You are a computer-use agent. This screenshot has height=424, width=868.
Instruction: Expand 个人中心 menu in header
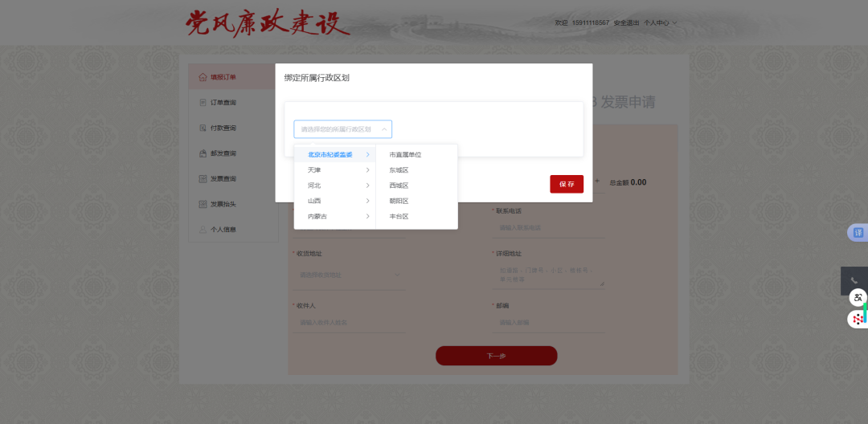(660, 22)
